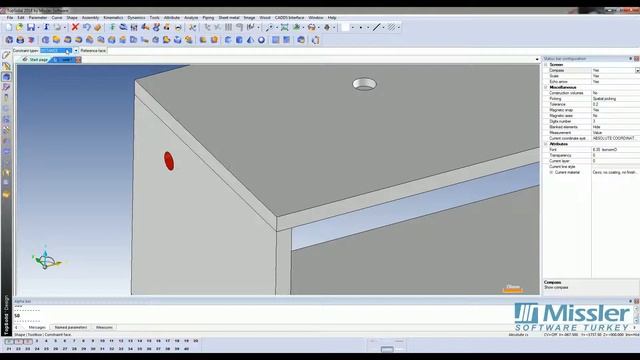Expand the Current material row

pyautogui.click(x=551, y=172)
